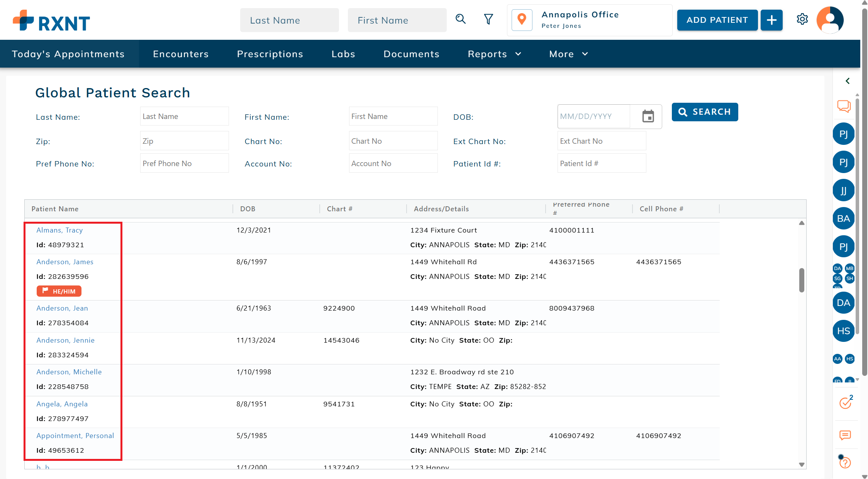This screenshot has height=479, width=868.
Task: Click the ADD PATIENT button
Action: click(x=717, y=20)
